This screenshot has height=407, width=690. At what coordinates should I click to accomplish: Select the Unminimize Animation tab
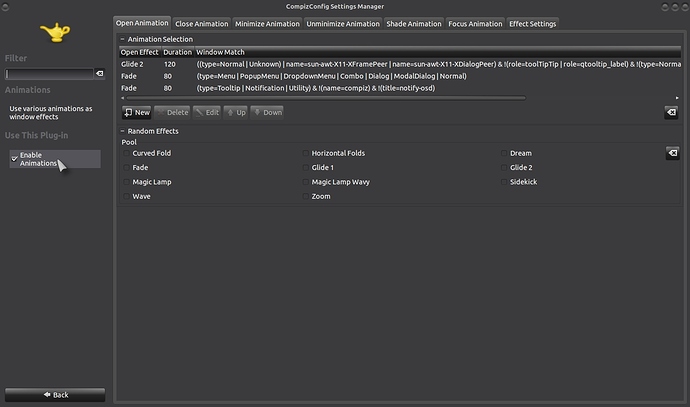(x=343, y=24)
